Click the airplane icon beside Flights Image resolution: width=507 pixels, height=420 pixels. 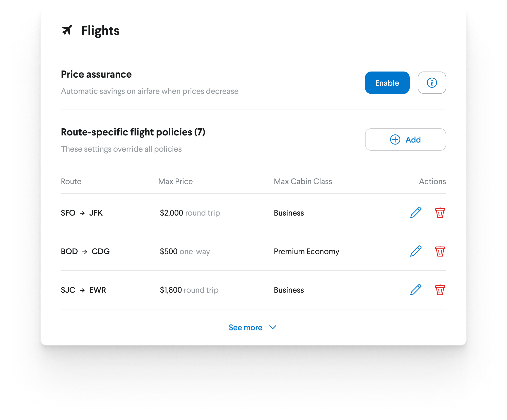point(67,30)
